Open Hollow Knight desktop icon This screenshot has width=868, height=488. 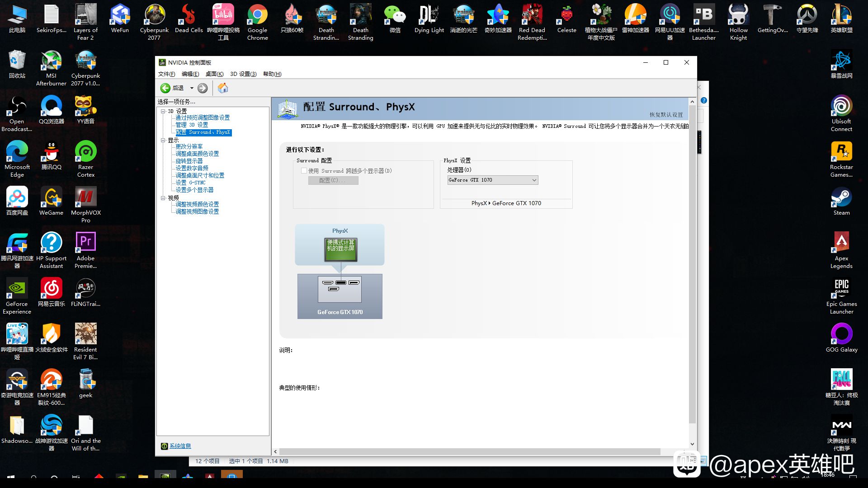pos(738,22)
